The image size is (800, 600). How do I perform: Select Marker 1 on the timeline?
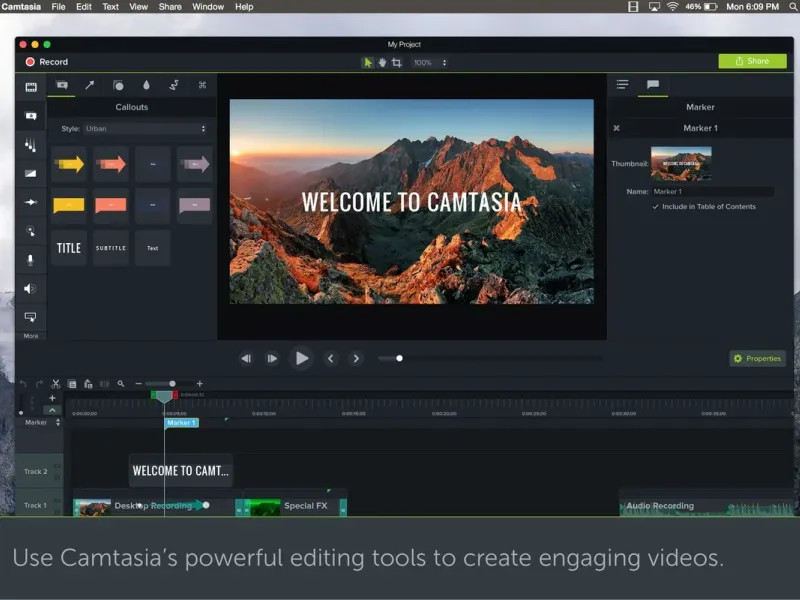click(181, 423)
